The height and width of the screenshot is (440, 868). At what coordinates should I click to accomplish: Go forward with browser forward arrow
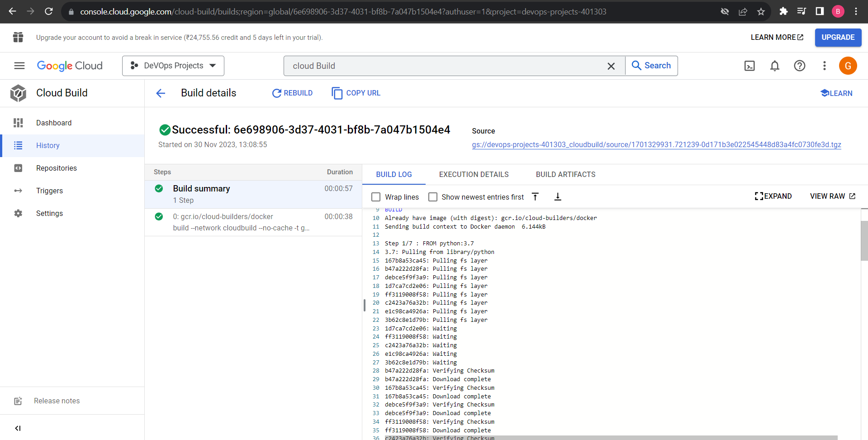30,11
